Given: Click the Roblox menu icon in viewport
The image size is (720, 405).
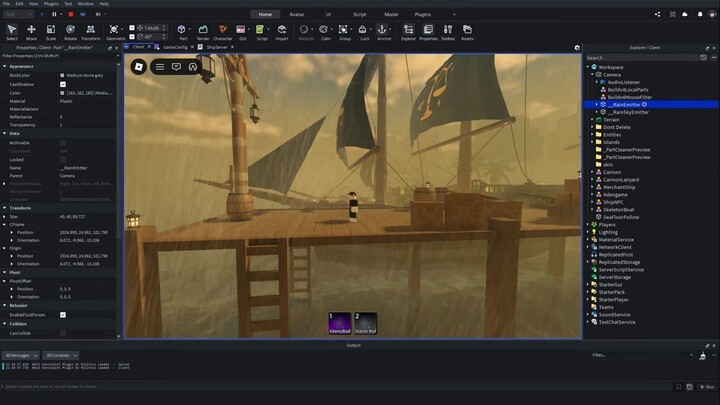Looking at the screenshot, I should pos(139,67).
